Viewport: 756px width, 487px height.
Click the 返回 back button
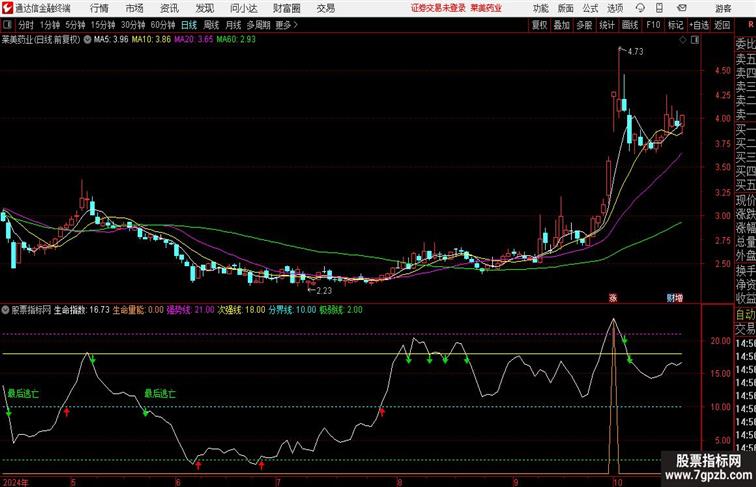click(722, 25)
